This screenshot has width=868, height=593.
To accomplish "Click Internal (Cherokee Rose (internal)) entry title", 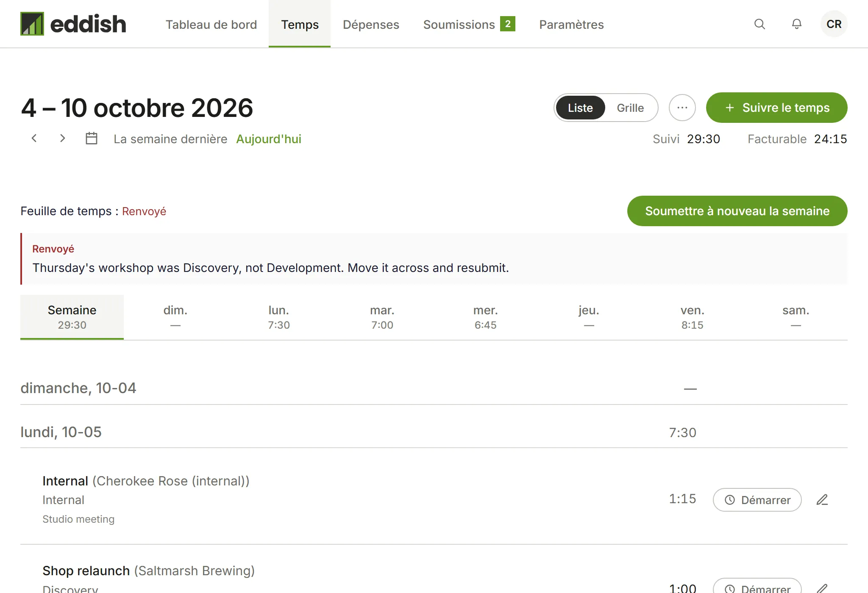I will 146,481.
